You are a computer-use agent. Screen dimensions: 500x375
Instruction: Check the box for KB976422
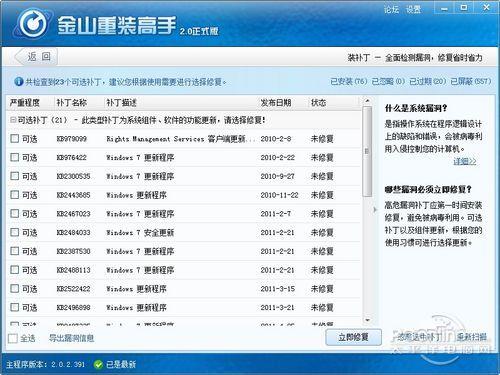coord(14,157)
